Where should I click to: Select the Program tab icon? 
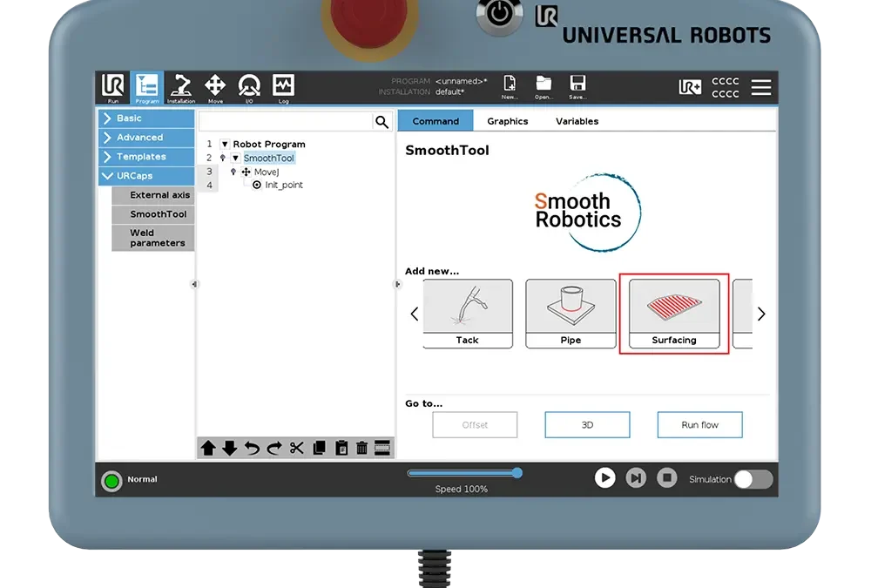147,88
